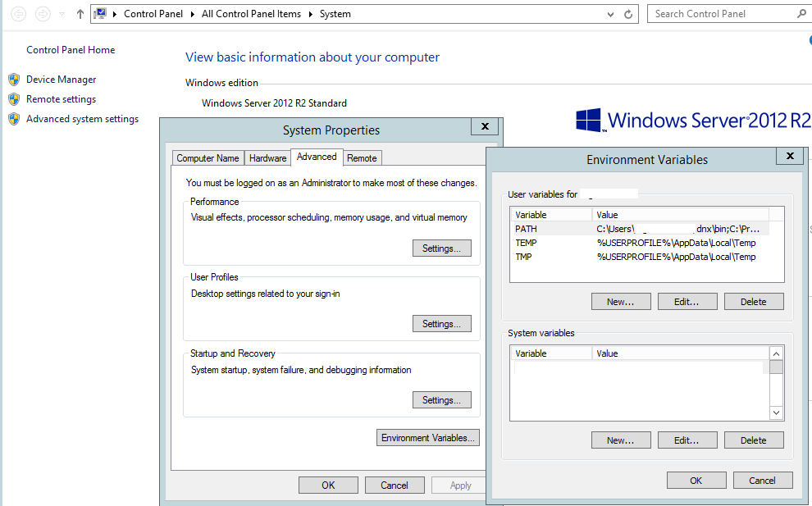Open User Profiles Settings
This screenshot has width=812, height=506.
pos(442,324)
